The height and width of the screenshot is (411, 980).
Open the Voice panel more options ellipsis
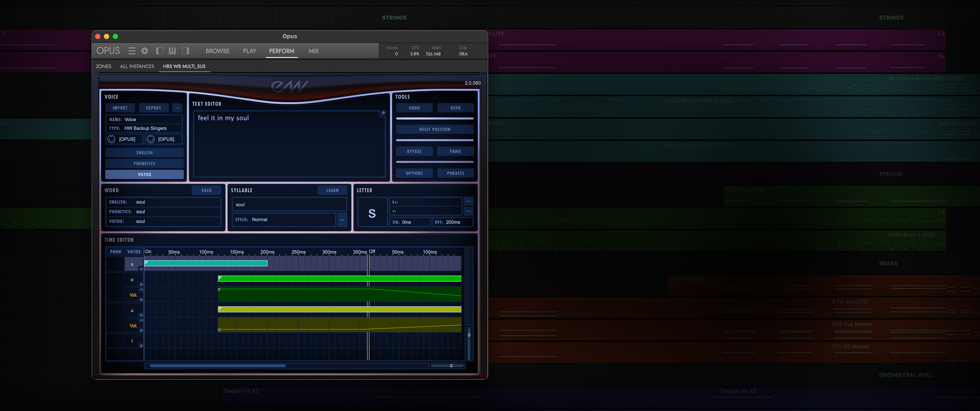tap(177, 108)
